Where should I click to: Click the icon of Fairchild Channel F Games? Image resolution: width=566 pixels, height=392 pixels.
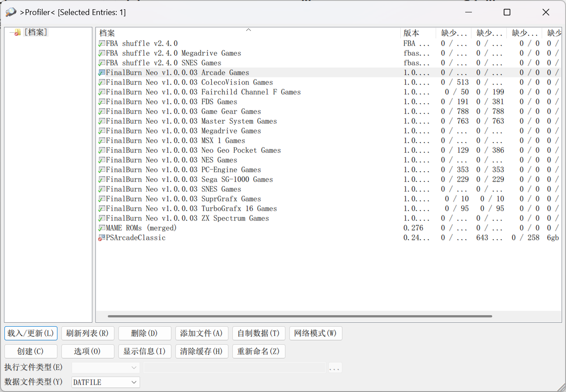102,92
